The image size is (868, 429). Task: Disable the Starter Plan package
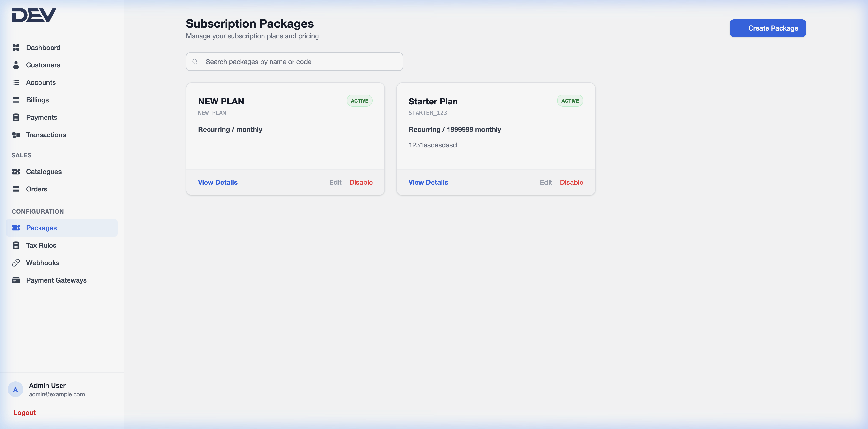click(572, 182)
